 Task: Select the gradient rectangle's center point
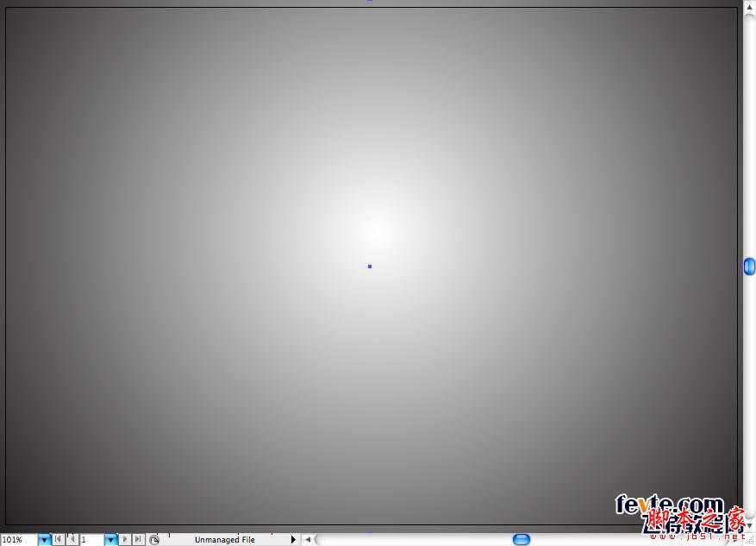(370, 267)
